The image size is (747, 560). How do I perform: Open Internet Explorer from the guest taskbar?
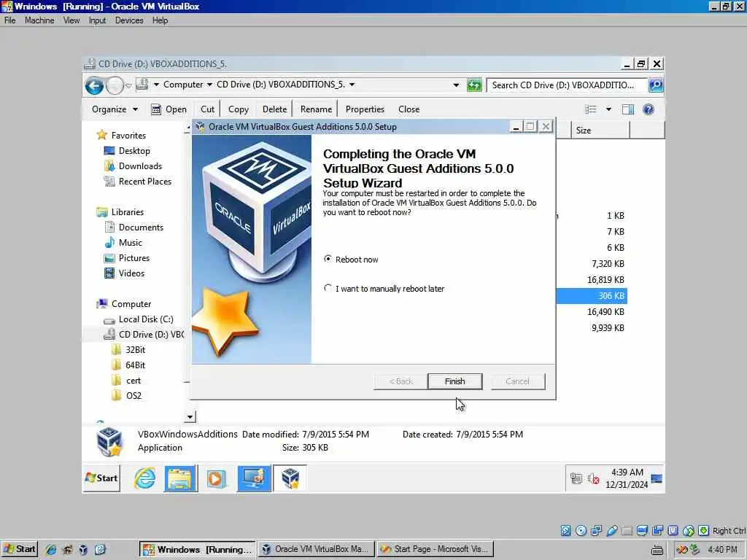click(145, 478)
